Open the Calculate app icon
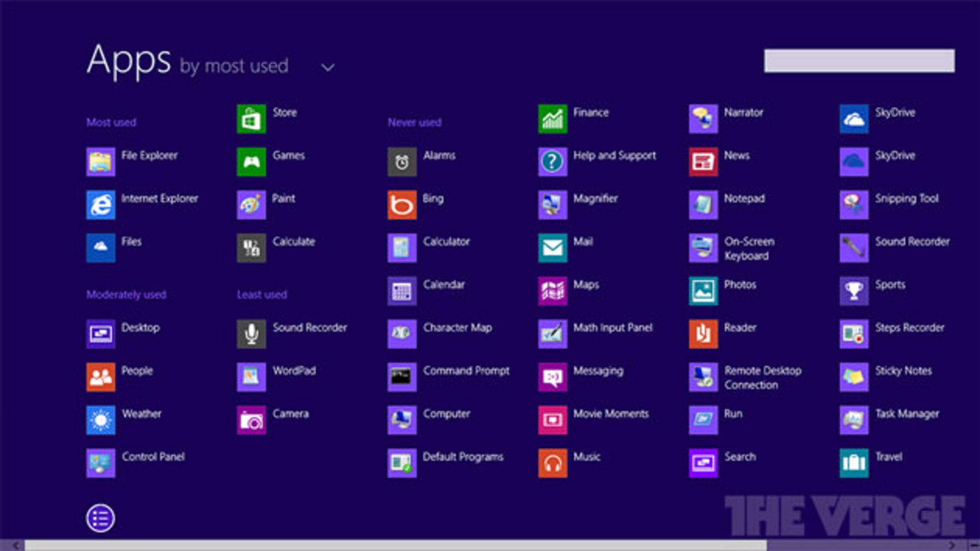The image size is (980, 551). pyautogui.click(x=251, y=248)
